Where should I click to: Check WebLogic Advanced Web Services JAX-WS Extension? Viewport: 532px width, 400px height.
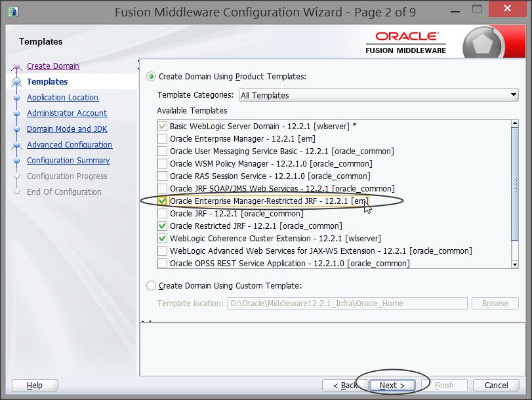[x=163, y=251]
